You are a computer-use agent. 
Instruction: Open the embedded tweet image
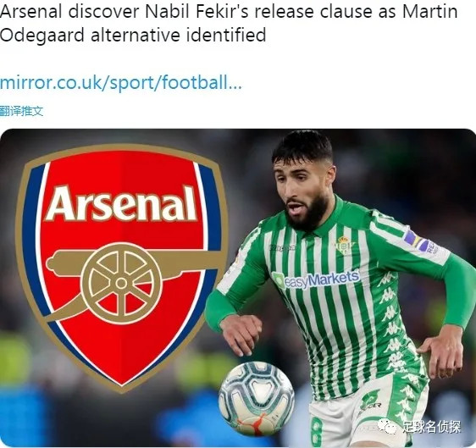click(x=238, y=288)
